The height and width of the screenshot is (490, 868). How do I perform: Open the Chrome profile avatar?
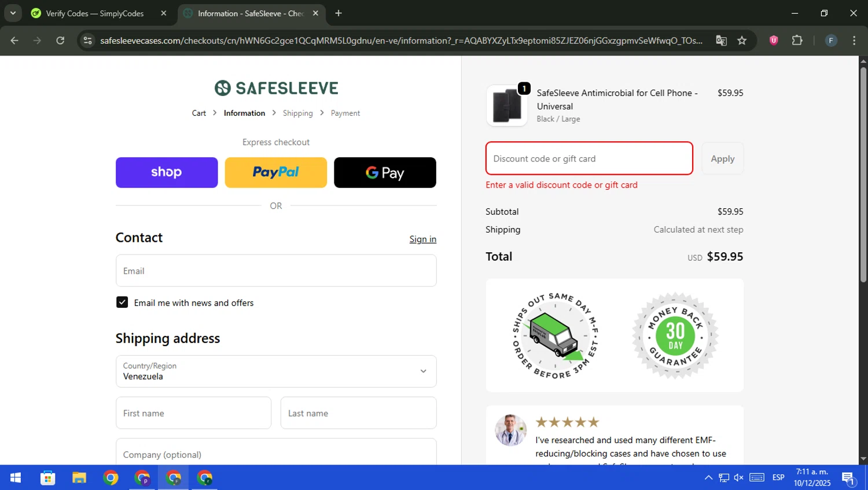(x=831, y=40)
